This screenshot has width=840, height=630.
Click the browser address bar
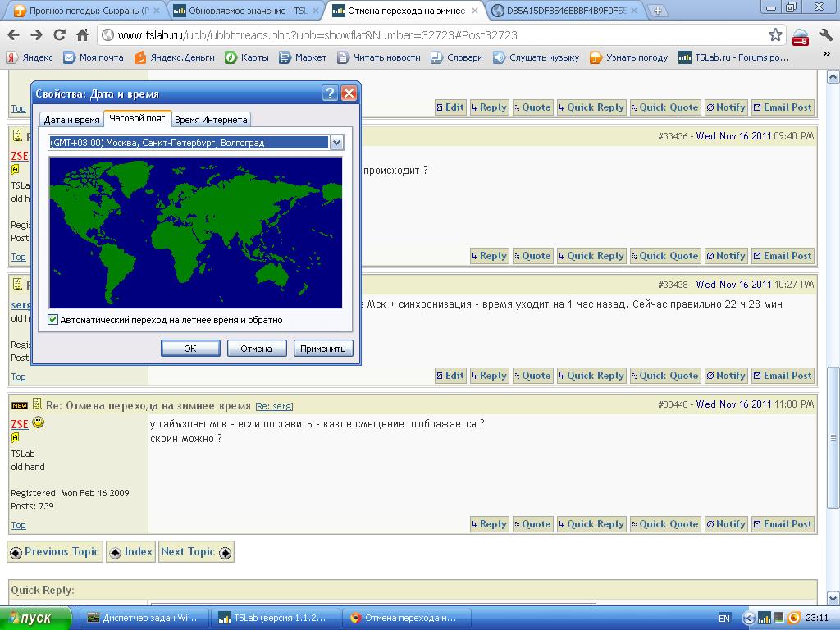coord(435,35)
